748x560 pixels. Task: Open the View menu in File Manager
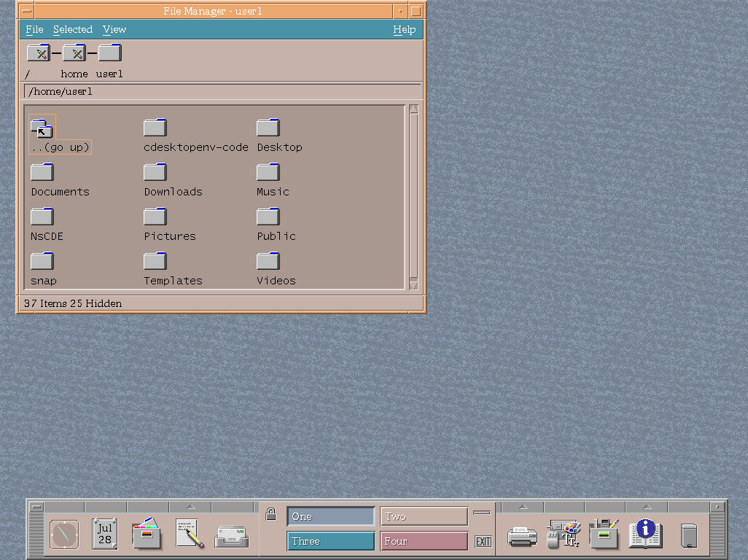114,29
